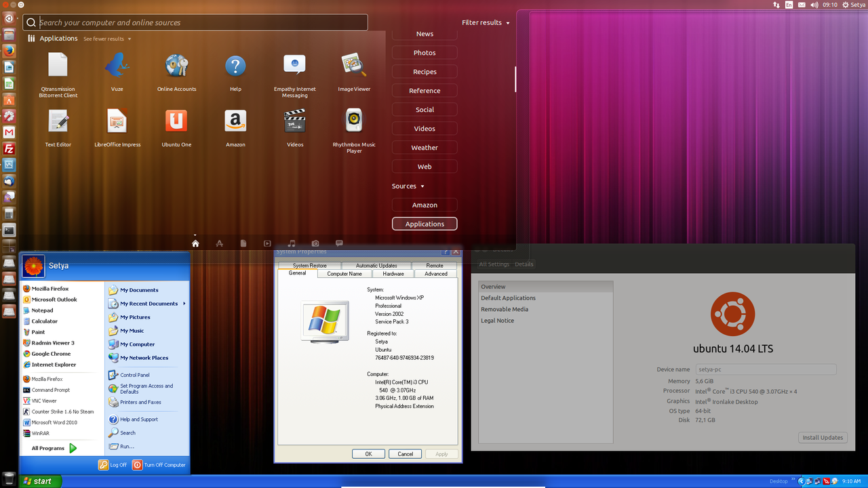
Task: Toggle the Social filter
Action: pos(425,110)
